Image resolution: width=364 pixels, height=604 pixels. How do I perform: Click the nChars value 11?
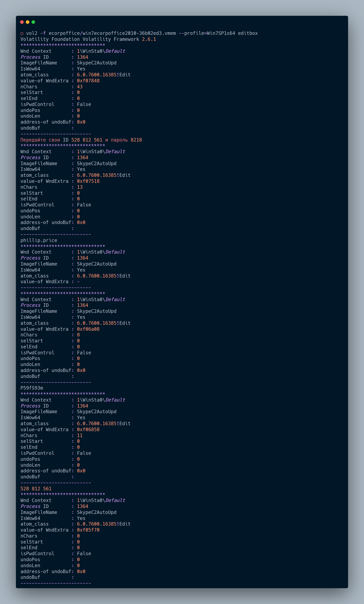(x=80, y=436)
